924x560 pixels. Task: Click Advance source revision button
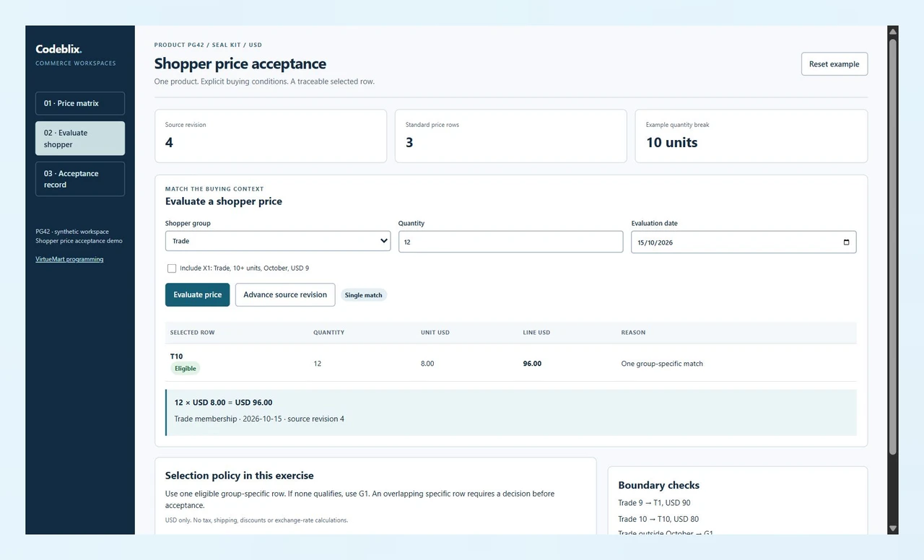tap(285, 294)
